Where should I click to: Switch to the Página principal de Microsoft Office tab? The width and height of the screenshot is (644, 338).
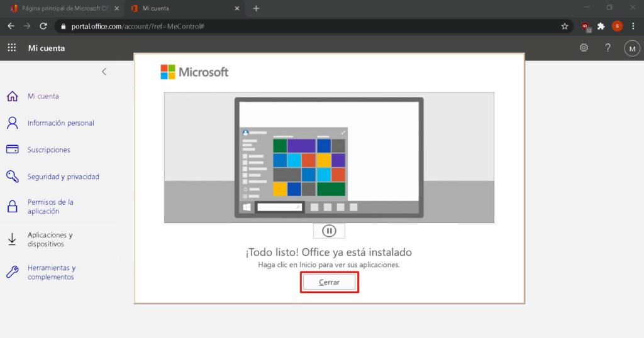pos(63,8)
